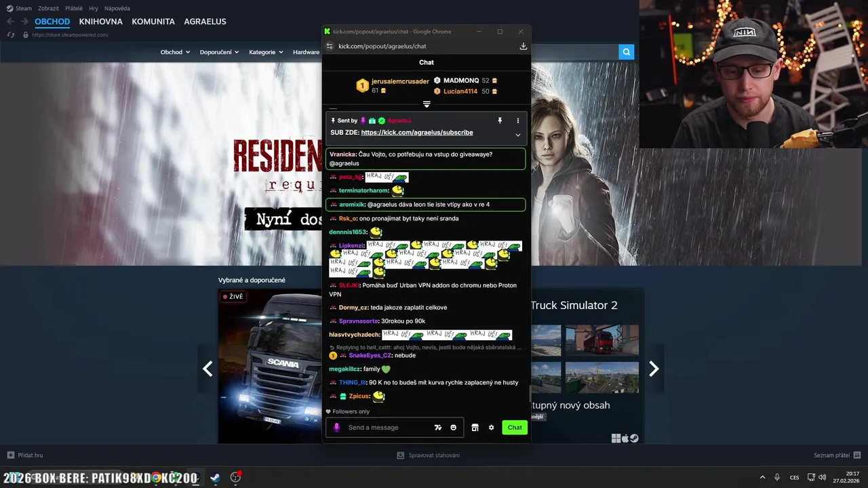The image size is (868, 488).
Task: Open the three-dot menu on pinned message
Action: 518,121
